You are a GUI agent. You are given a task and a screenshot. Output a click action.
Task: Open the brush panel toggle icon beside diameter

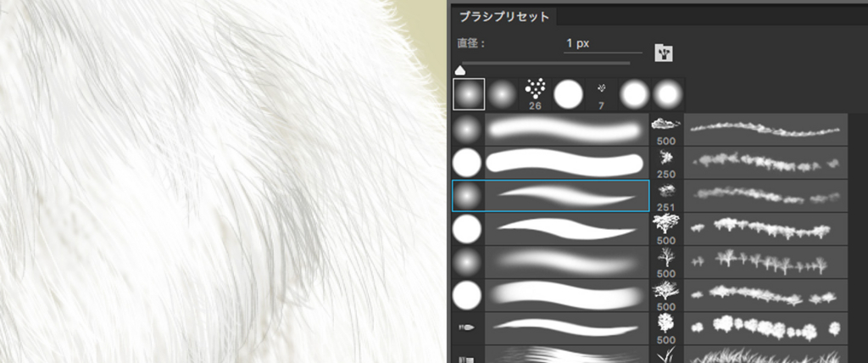pos(663,53)
